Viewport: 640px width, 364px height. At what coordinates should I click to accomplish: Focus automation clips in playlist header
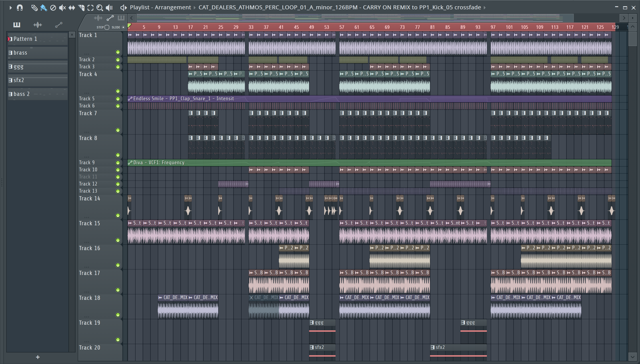tap(110, 18)
